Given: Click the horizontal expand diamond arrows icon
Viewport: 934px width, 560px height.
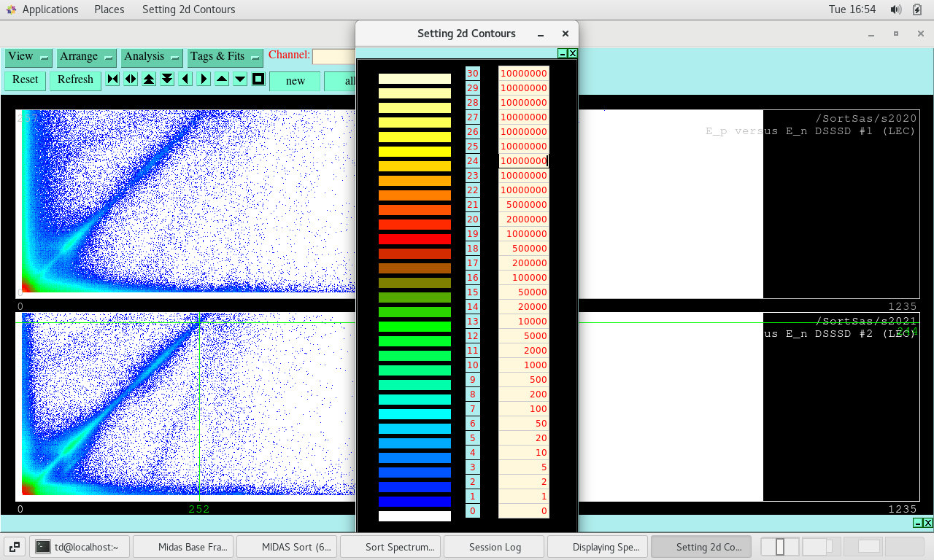Looking at the screenshot, I should [x=131, y=79].
